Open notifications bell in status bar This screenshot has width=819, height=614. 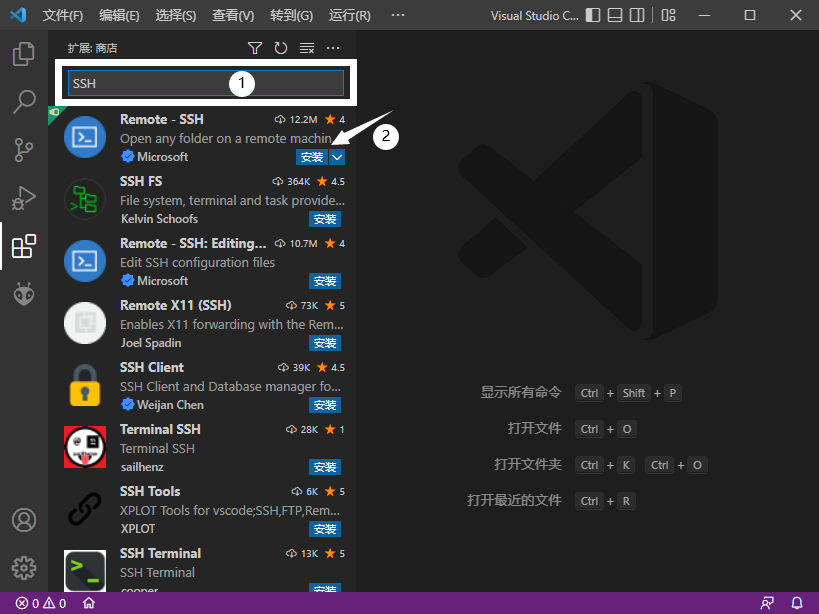pyautogui.click(x=797, y=604)
